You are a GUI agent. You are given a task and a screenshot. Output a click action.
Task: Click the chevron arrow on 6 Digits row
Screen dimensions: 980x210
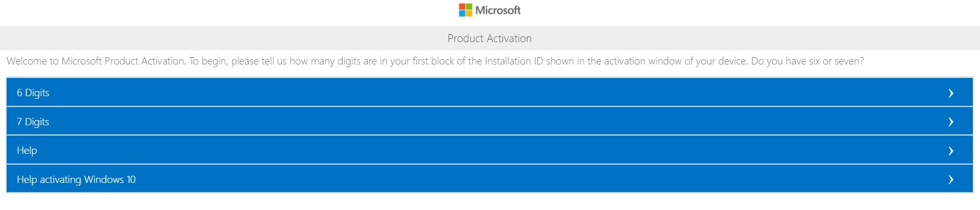point(950,93)
